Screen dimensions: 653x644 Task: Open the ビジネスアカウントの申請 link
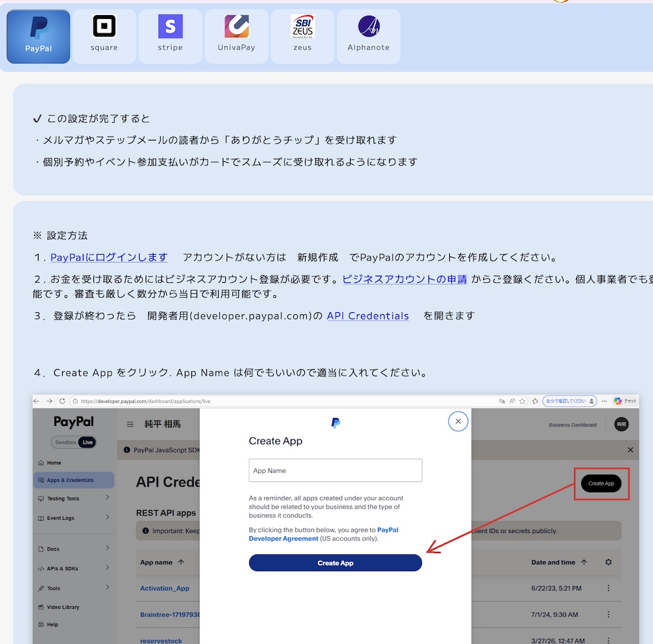pos(405,279)
